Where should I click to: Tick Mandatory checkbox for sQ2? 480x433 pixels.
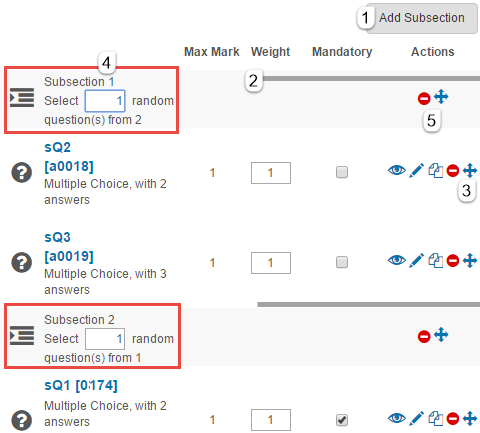point(342,172)
